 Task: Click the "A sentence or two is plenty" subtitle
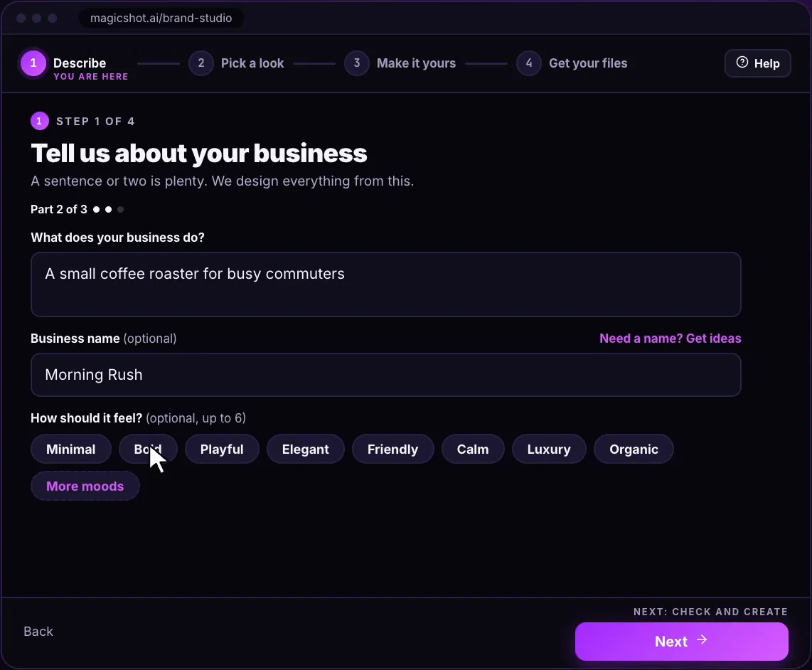(x=222, y=181)
